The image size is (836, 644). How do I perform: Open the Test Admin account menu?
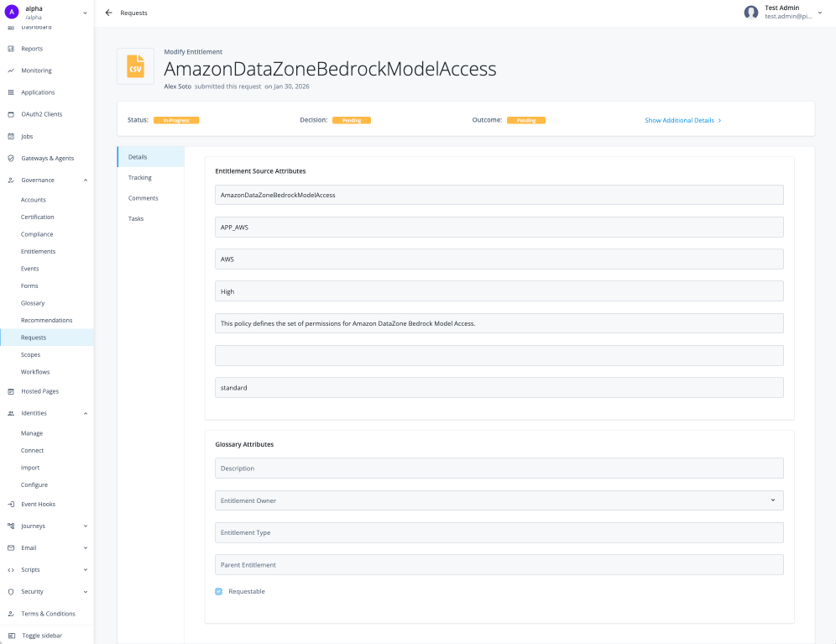click(819, 13)
